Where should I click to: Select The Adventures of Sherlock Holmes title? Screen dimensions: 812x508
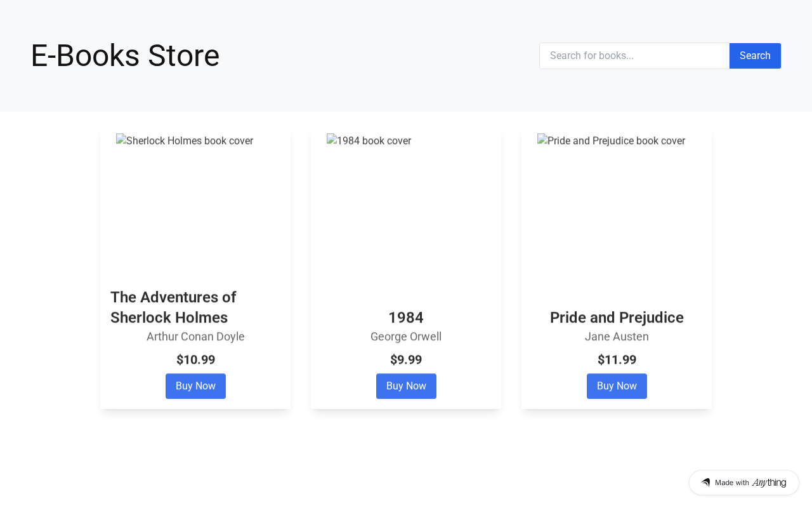coord(173,307)
